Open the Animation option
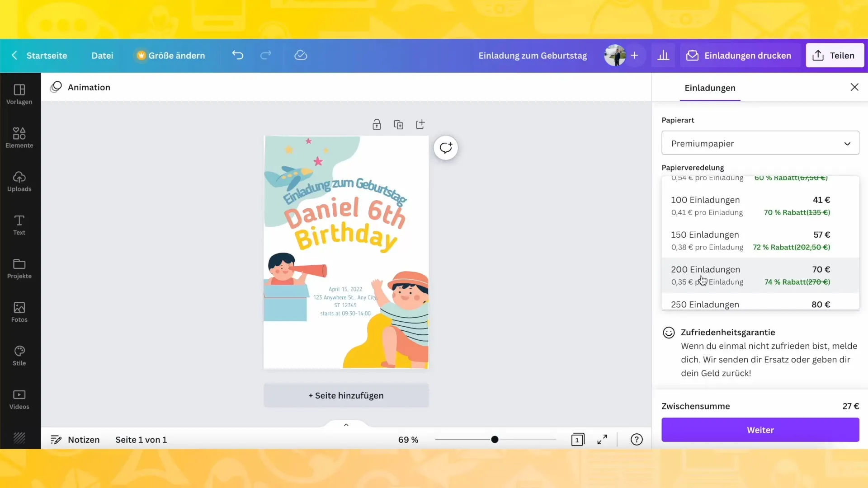Screen dimensions: 868x488 (80, 87)
